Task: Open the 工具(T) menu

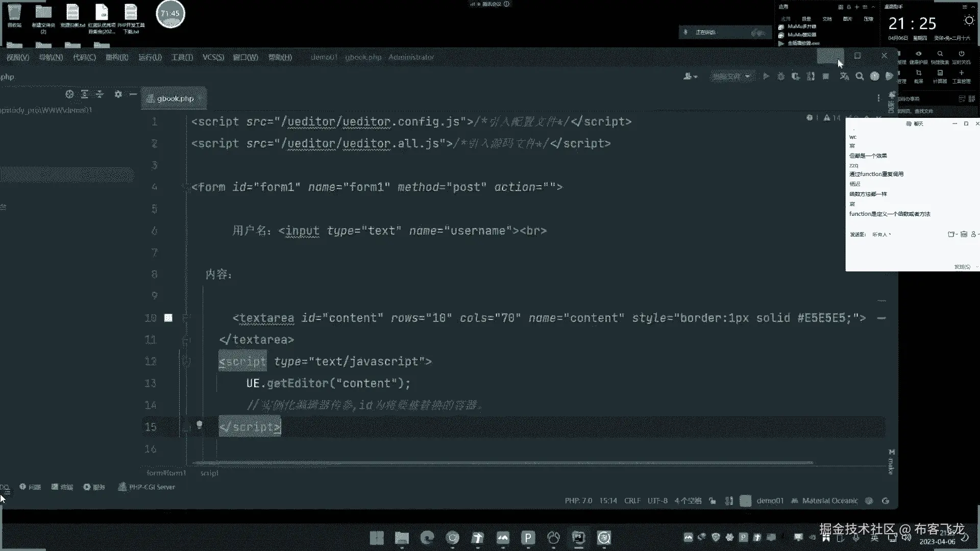Action: [x=182, y=57]
